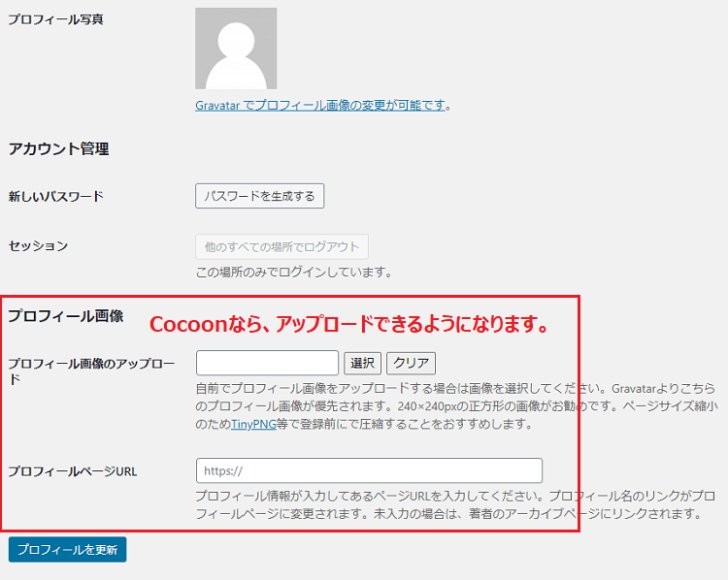Click the この場所のみでログインしています text
The width and height of the screenshot is (728, 580).
[x=294, y=272]
